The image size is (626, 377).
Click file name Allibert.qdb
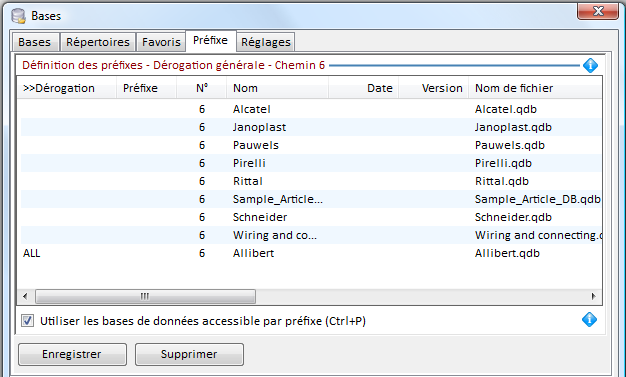point(507,253)
